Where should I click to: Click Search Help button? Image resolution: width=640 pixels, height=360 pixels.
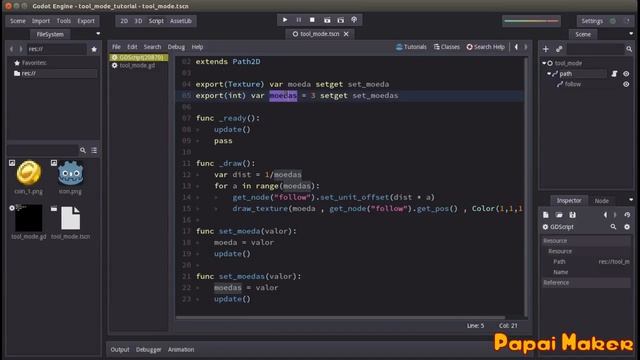pos(486,47)
